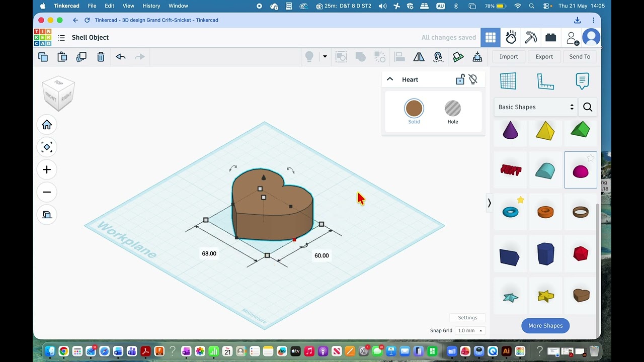Image resolution: width=644 pixels, height=362 pixels.
Task: Set Heart shape to Solid
Action: pyautogui.click(x=414, y=112)
